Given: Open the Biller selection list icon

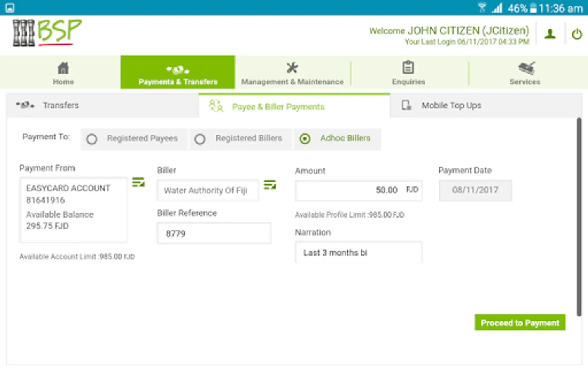Looking at the screenshot, I should (269, 184).
